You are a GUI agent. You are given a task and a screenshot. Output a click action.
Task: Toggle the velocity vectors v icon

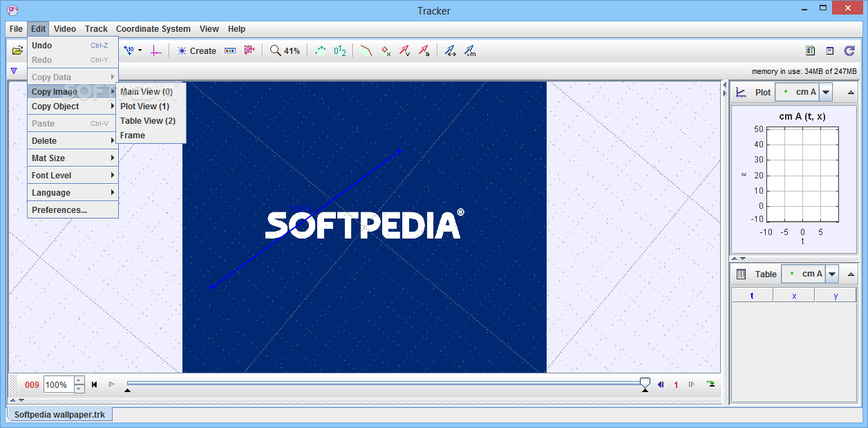[x=405, y=50]
